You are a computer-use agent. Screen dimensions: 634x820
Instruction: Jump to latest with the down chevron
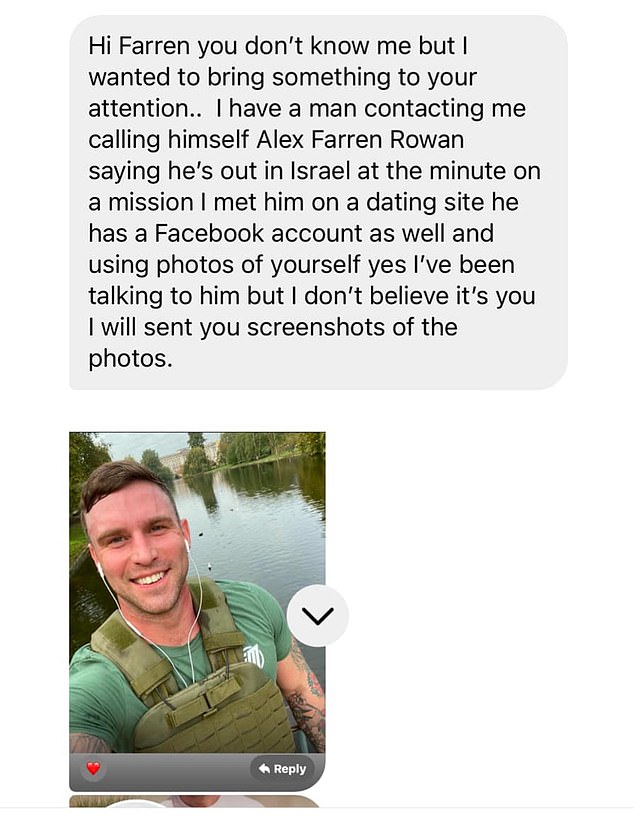[x=318, y=616]
